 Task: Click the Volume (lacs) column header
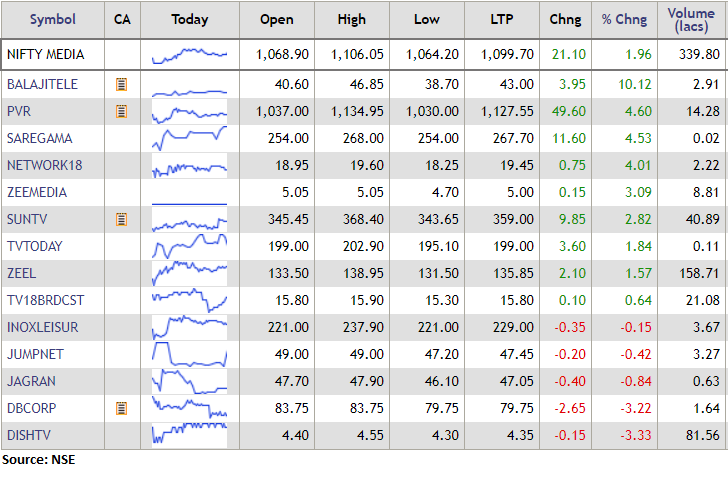click(692, 20)
